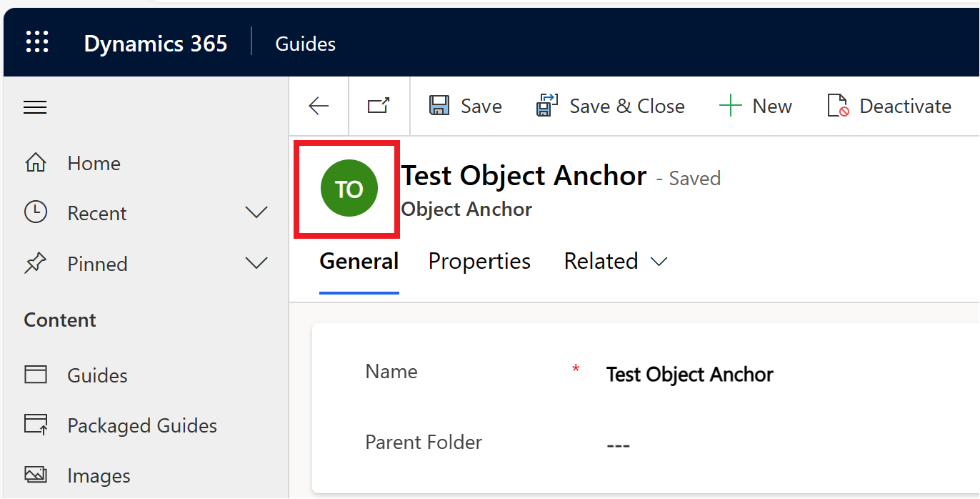Open Pinned items in the sidebar
Image resolution: width=980 pixels, height=499 pixels.
[97, 265]
